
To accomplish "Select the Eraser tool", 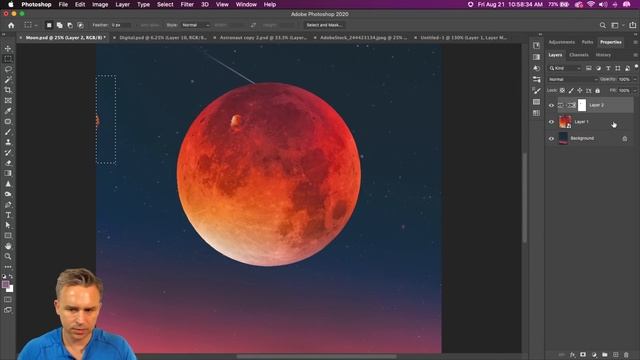I will coord(8,163).
